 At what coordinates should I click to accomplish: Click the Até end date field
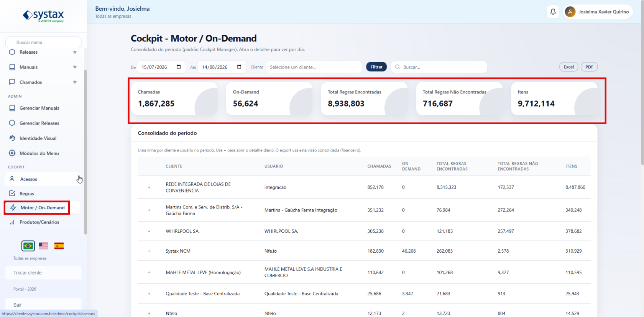[x=222, y=67]
